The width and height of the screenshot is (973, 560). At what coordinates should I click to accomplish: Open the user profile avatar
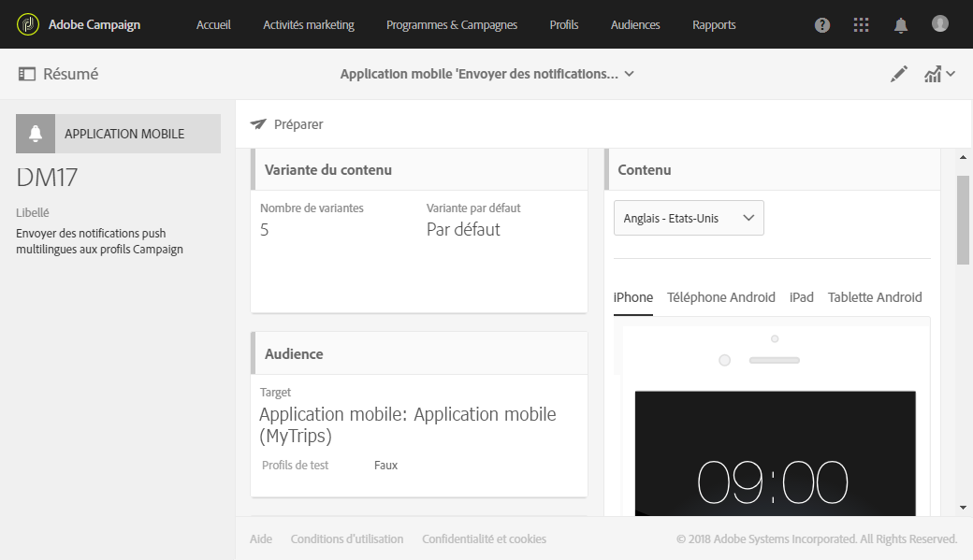pos(940,23)
